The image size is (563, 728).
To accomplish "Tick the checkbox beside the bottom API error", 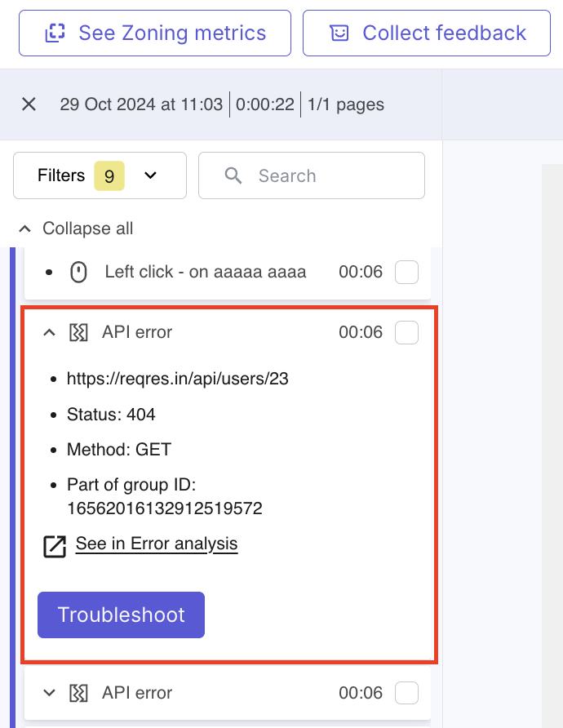I will 406,692.
